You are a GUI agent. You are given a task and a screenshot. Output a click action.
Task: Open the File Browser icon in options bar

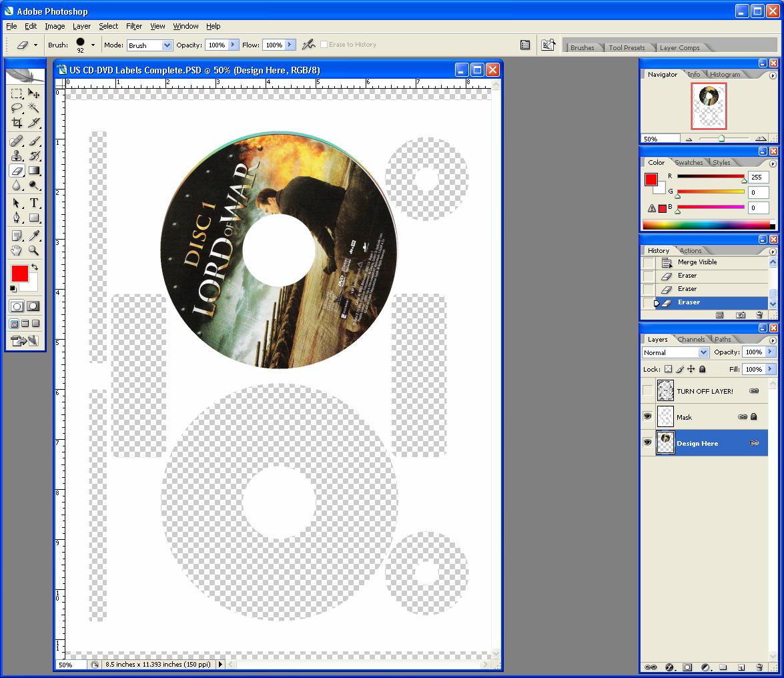548,45
